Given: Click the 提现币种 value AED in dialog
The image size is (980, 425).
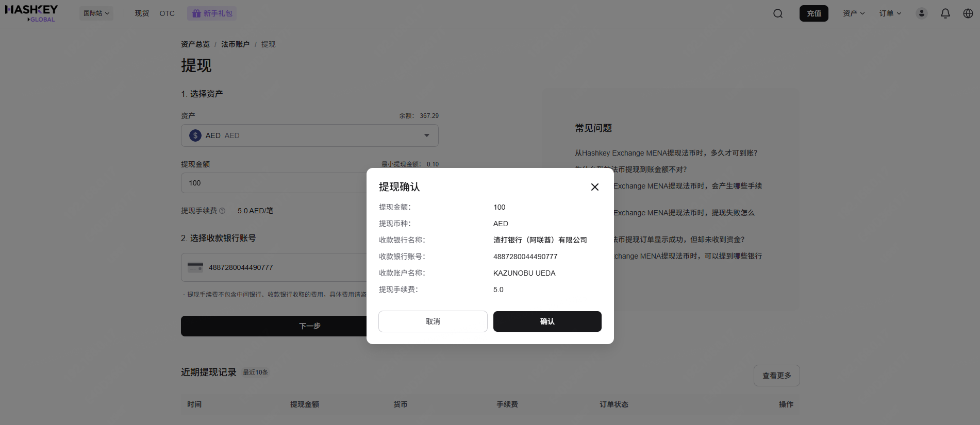Looking at the screenshot, I should (x=501, y=224).
